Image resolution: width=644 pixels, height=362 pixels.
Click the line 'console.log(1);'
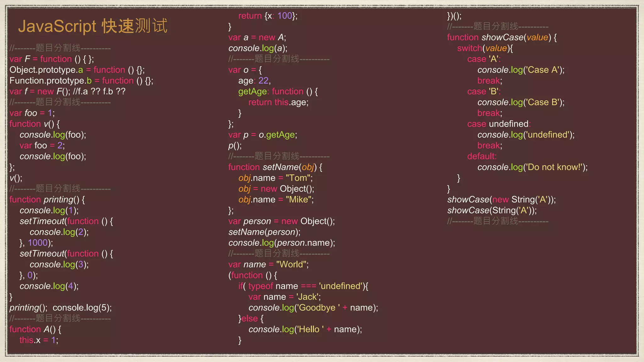[49, 210]
